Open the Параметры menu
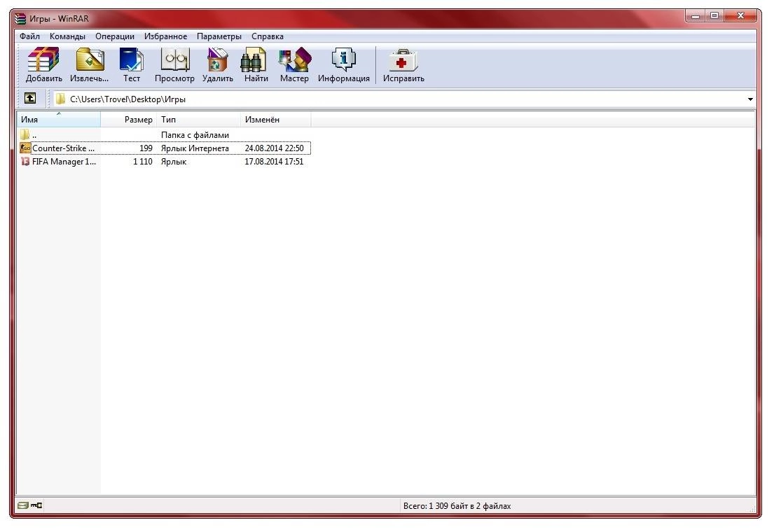The height and width of the screenshot is (532, 774). 219,36
